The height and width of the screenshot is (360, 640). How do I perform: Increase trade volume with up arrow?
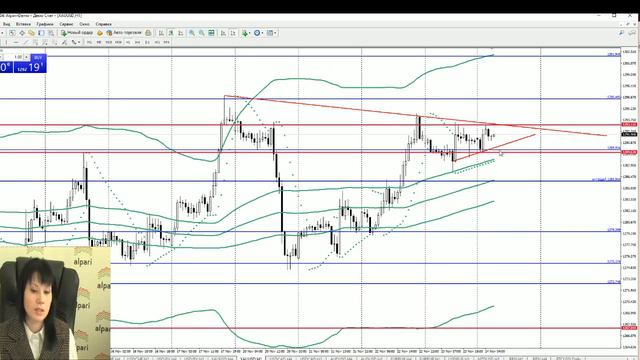[27, 57]
